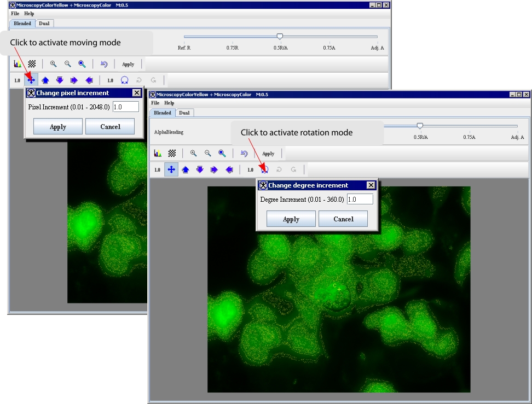Click the checkerboard icon in the back window

click(32, 64)
